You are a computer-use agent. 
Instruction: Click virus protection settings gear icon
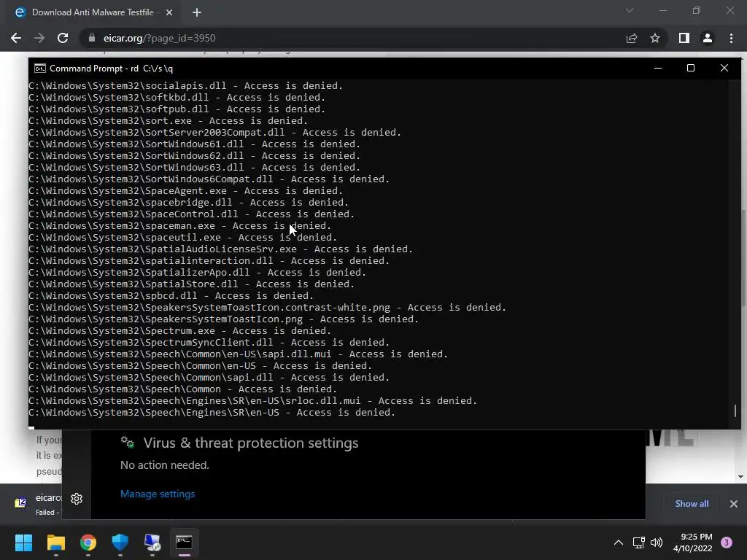point(127,443)
